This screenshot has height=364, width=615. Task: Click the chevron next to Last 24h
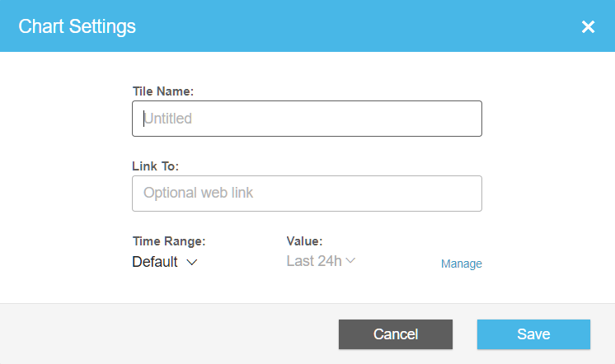[350, 260]
